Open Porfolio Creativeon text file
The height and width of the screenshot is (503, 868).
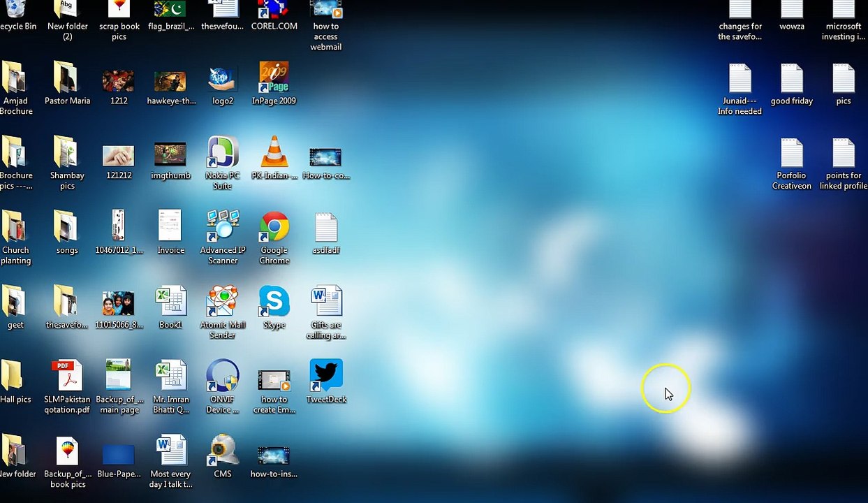tap(792, 164)
